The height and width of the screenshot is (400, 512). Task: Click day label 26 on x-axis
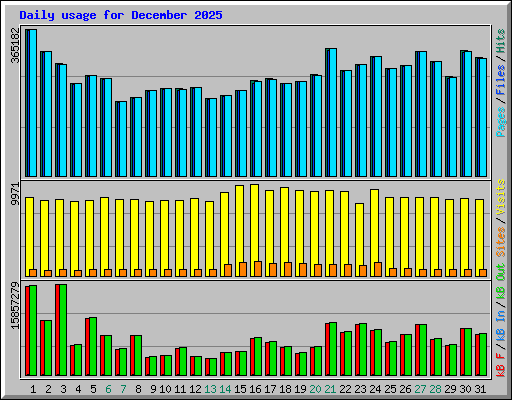(405, 389)
